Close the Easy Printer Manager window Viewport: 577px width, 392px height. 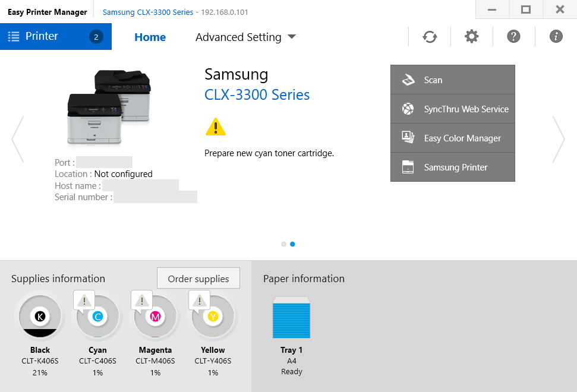(560, 10)
